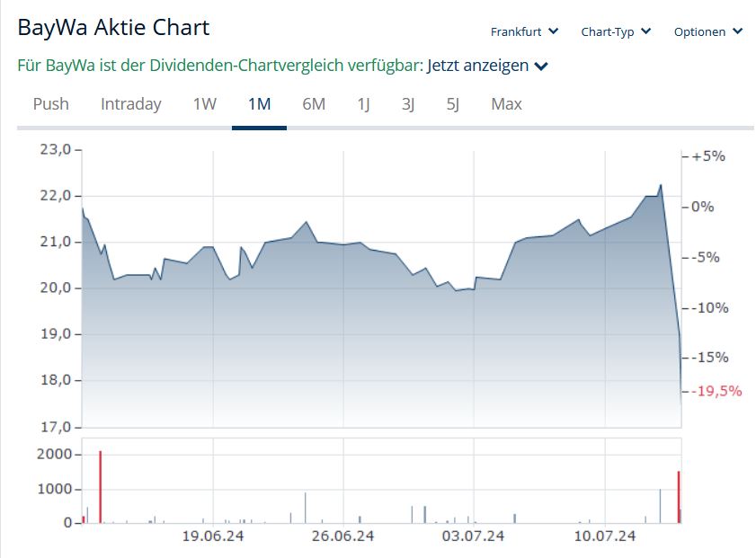Show the 6M chart period

[314, 104]
